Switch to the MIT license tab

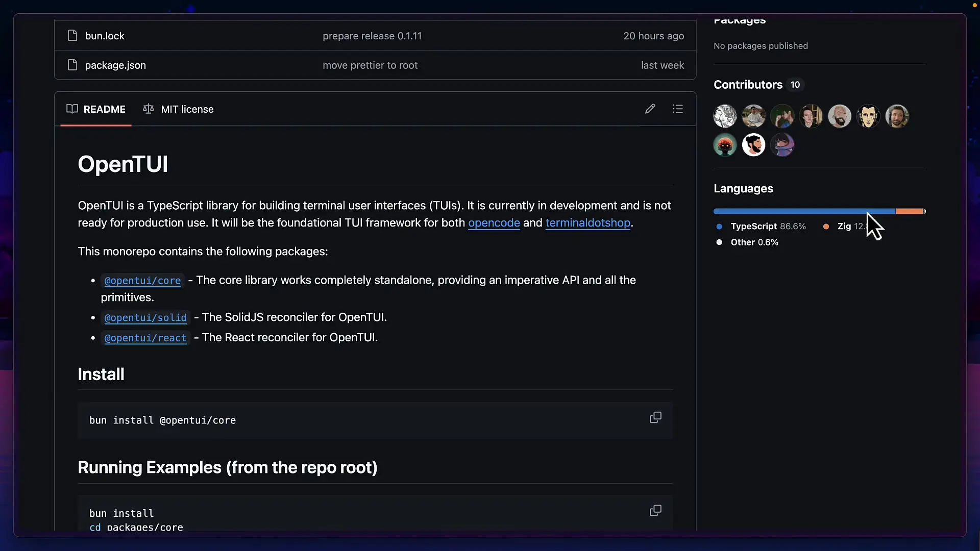pyautogui.click(x=187, y=109)
